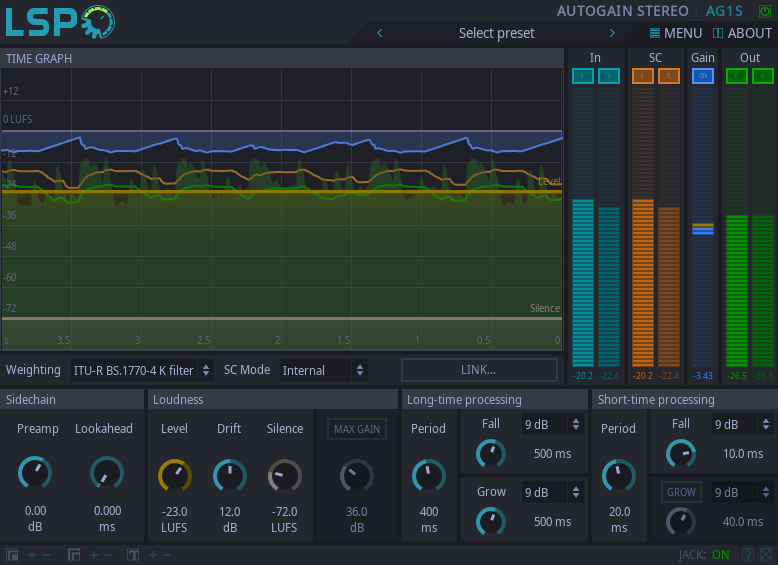Click the Silence threshold line on the graph
778x565 pixels.
(x=282, y=318)
